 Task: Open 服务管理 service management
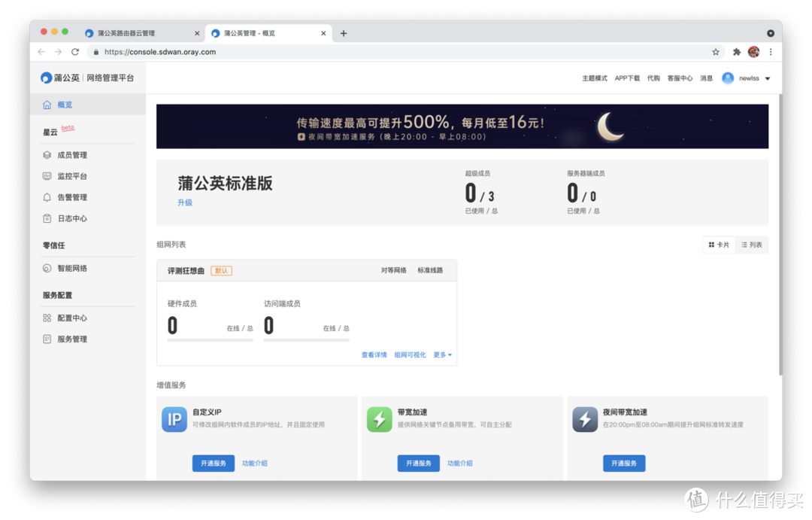pyautogui.click(x=71, y=339)
